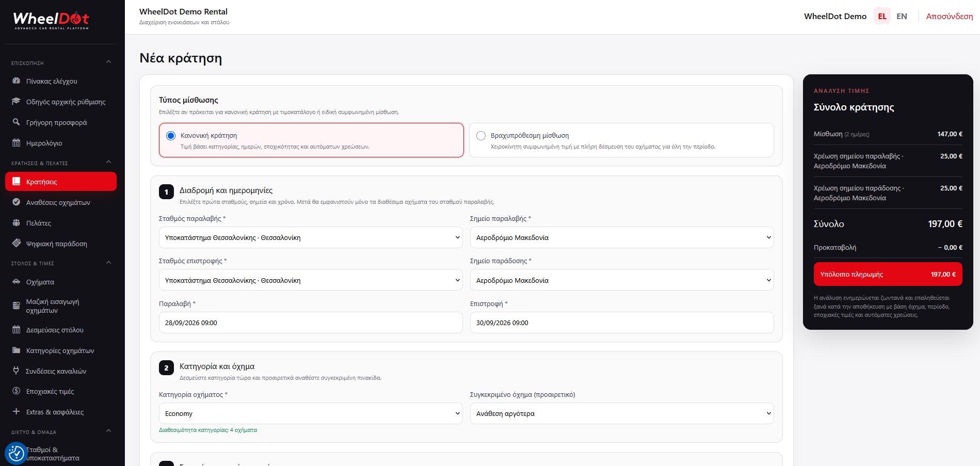Select the Κανονική κράτηση radio button
This screenshot has height=466, width=980.
click(171, 136)
